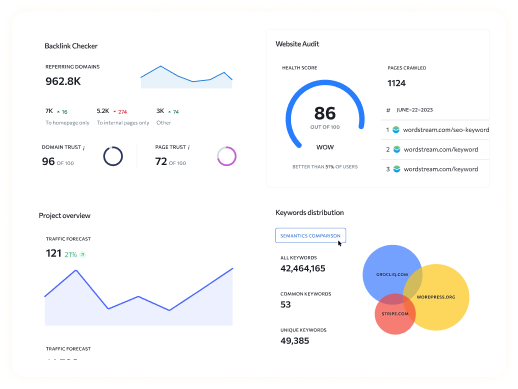Click the favicon icon of row 3
Viewport: 518px width, 389px height.
[x=397, y=169]
